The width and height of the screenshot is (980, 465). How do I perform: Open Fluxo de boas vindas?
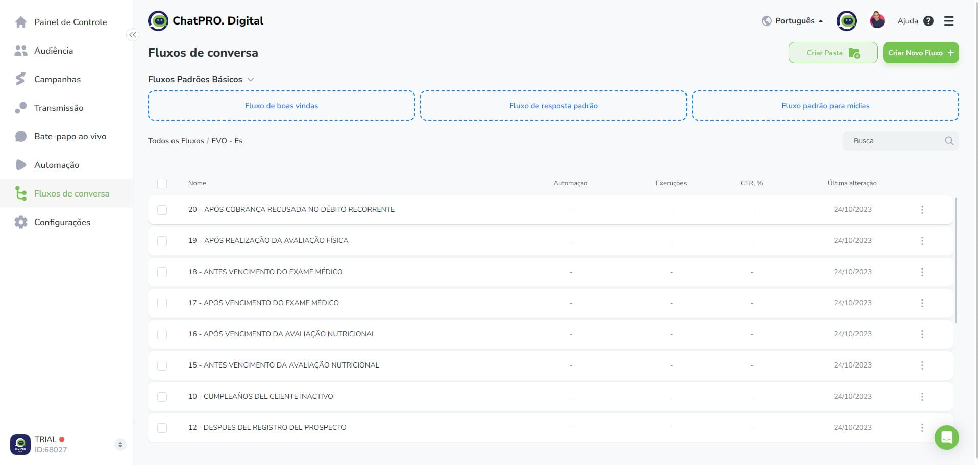click(281, 106)
